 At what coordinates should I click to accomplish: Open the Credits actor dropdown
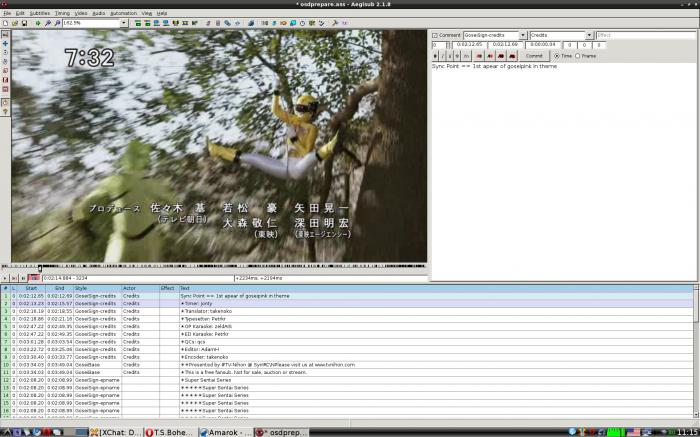pos(589,35)
